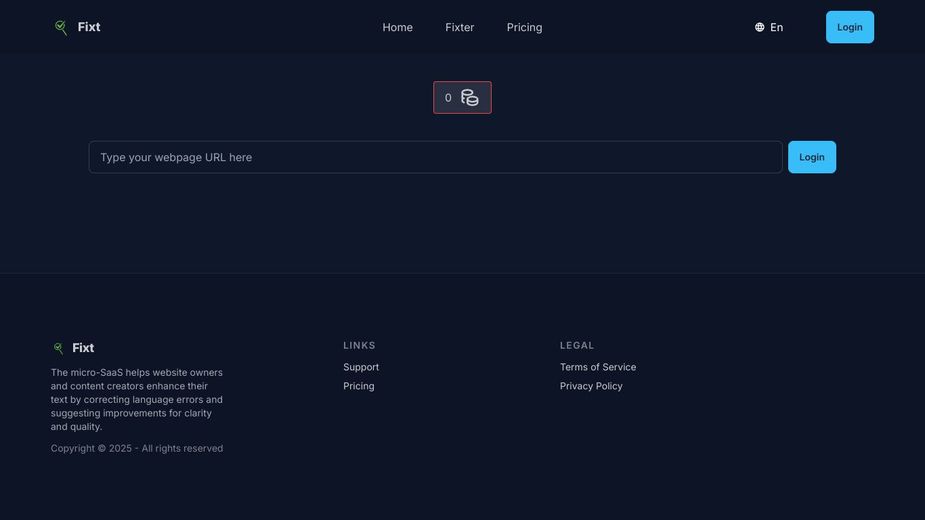Expand the En language selector
Screen dimensions: 925x520
click(x=776, y=28)
